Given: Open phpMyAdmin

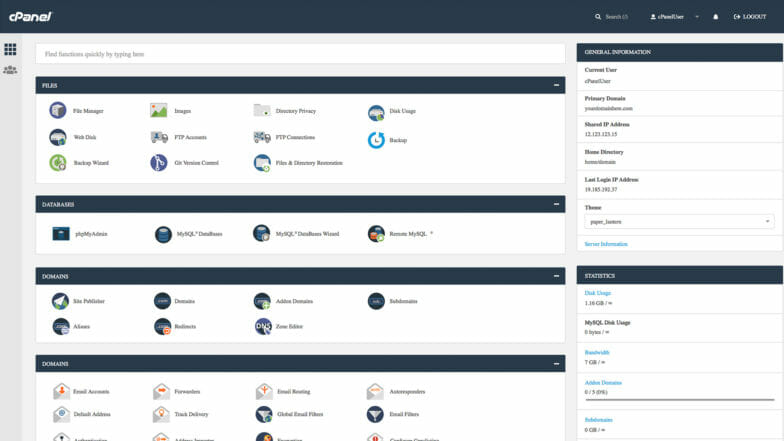Looking at the screenshot, I should tap(61, 234).
